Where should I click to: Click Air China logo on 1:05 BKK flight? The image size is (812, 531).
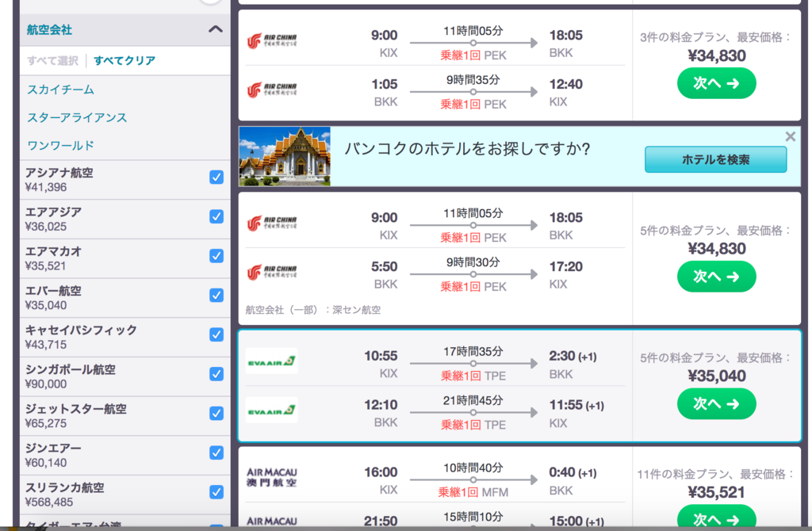coord(272,90)
